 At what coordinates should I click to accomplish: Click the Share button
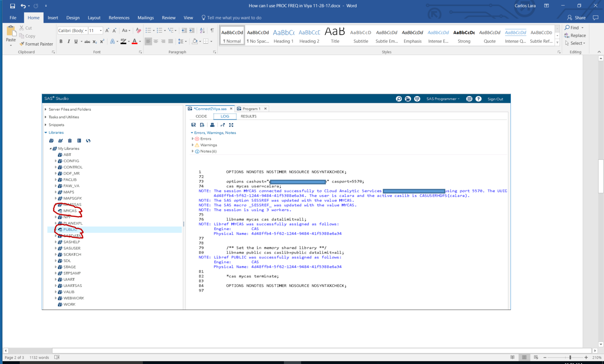pos(576,18)
